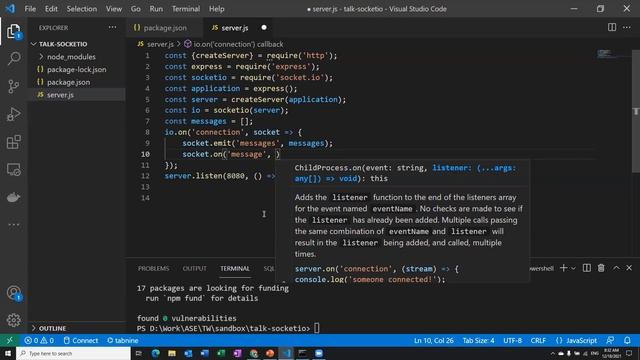
Task: Click the Windows taskbar search box
Action: tap(73, 353)
